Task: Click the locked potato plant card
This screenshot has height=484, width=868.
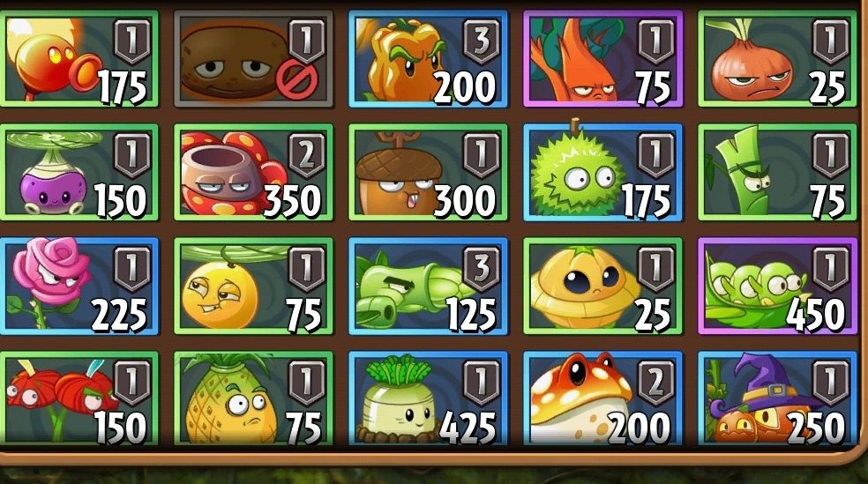Action: [254, 59]
